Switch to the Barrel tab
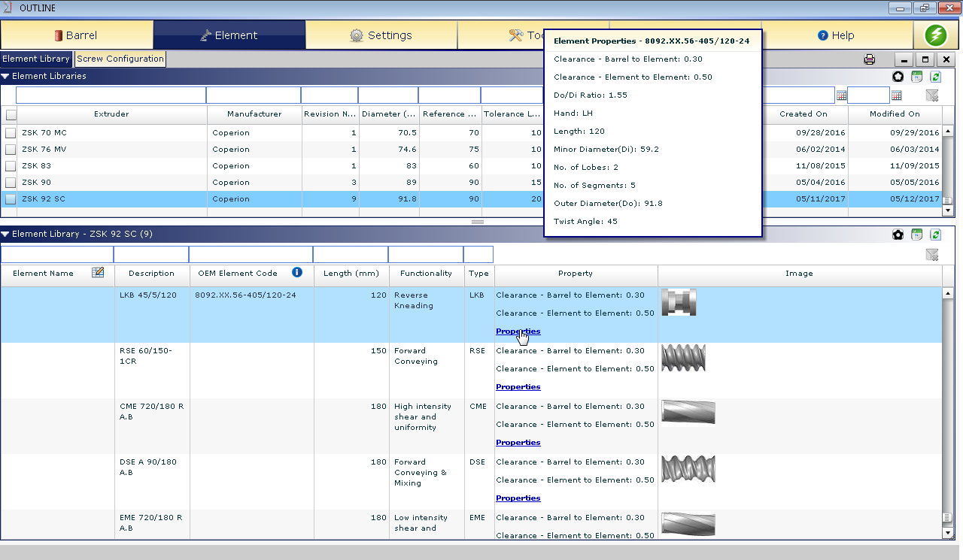Screen dimensions: 963x560 click(x=77, y=35)
